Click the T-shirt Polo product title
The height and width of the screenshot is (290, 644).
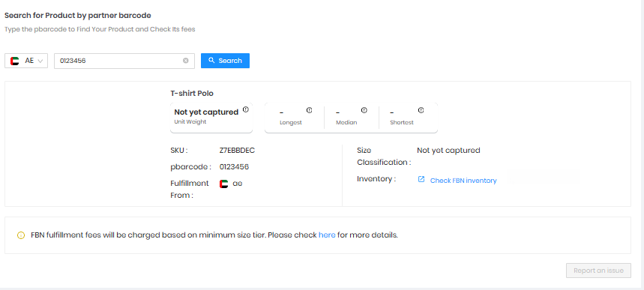pos(192,94)
